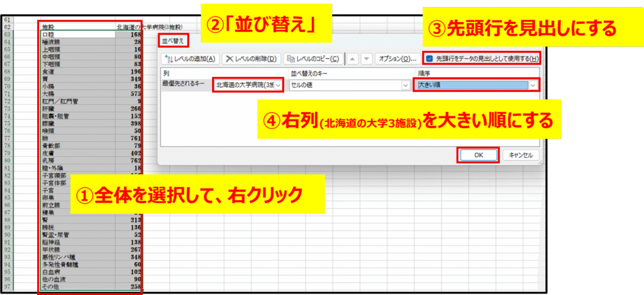Open the オプション sort options dialog

pos(397,59)
